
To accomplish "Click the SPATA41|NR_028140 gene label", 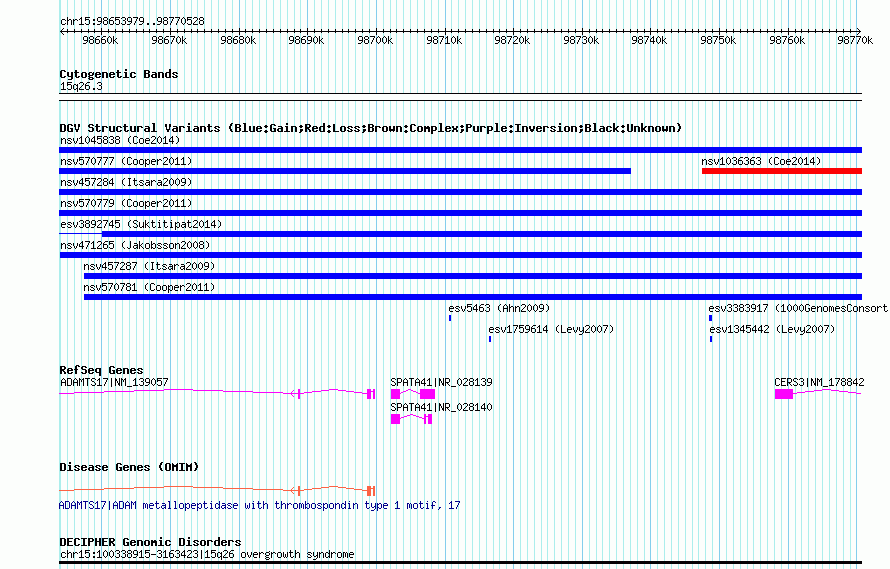I will click(441, 408).
